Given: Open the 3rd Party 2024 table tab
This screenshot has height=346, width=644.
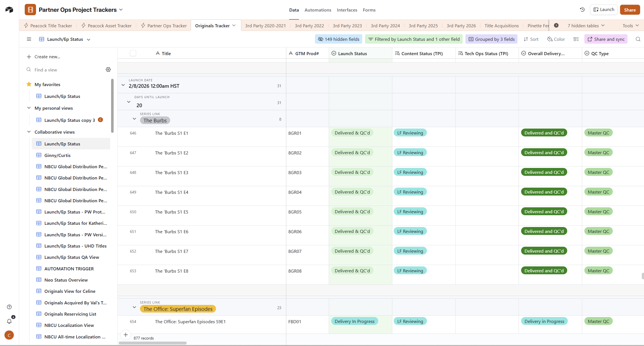Looking at the screenshot, I should point(385,26).
